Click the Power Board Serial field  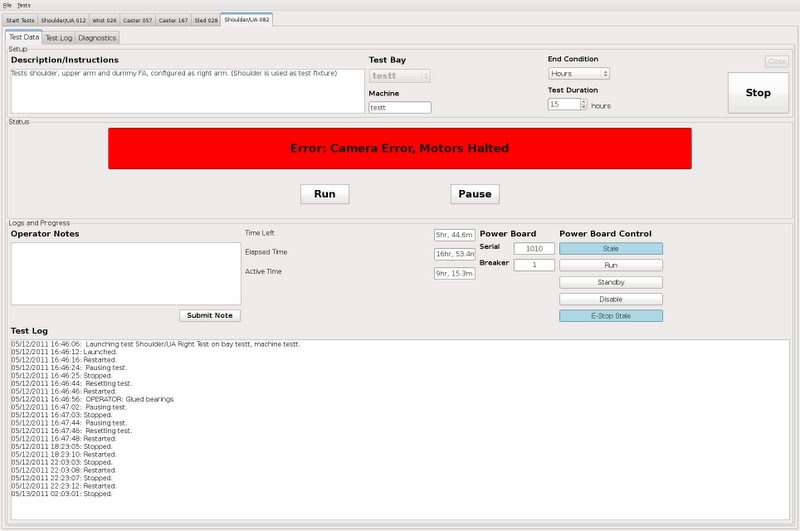pyautogui.click(x=534, y=248)
